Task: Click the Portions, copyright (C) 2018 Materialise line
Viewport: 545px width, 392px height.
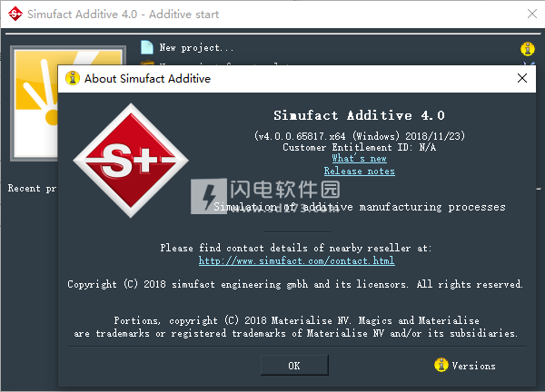Action: tap(296, 320)
